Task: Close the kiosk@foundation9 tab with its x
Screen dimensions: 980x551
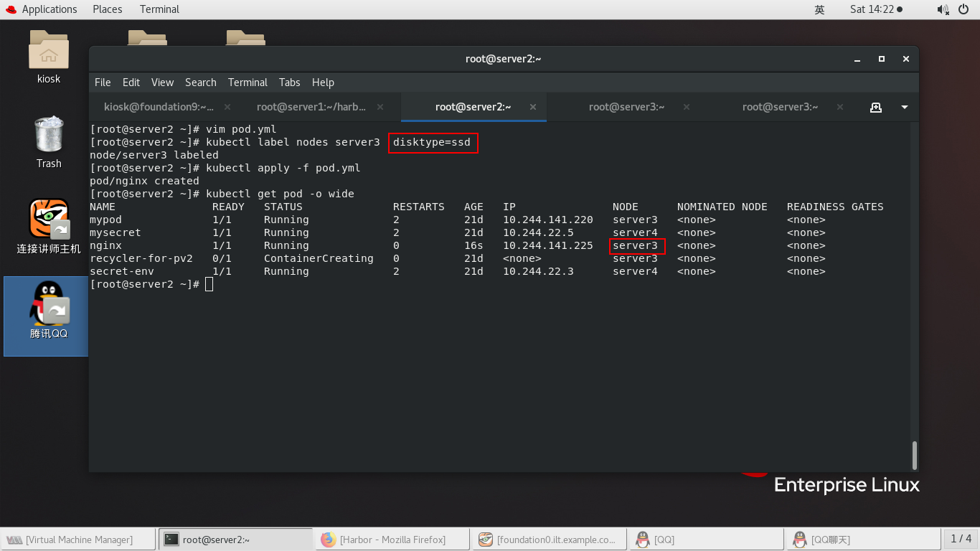Action: click(227, 106)
